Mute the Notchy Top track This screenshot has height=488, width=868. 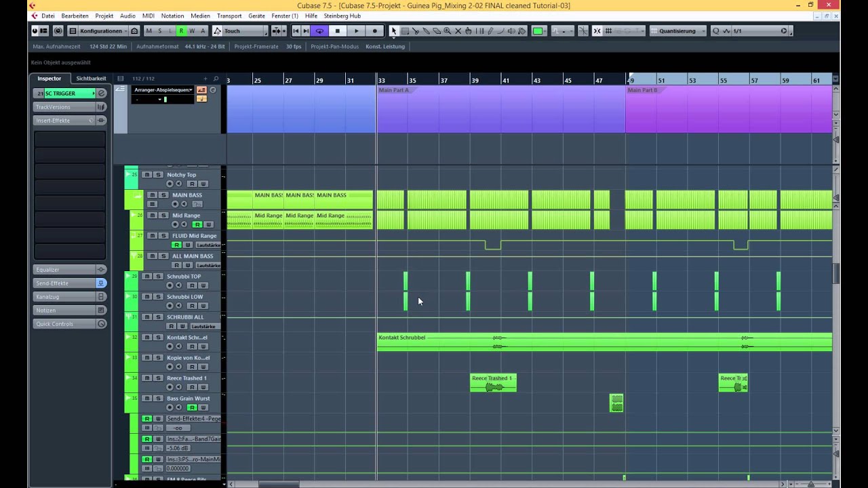point(146,175)
